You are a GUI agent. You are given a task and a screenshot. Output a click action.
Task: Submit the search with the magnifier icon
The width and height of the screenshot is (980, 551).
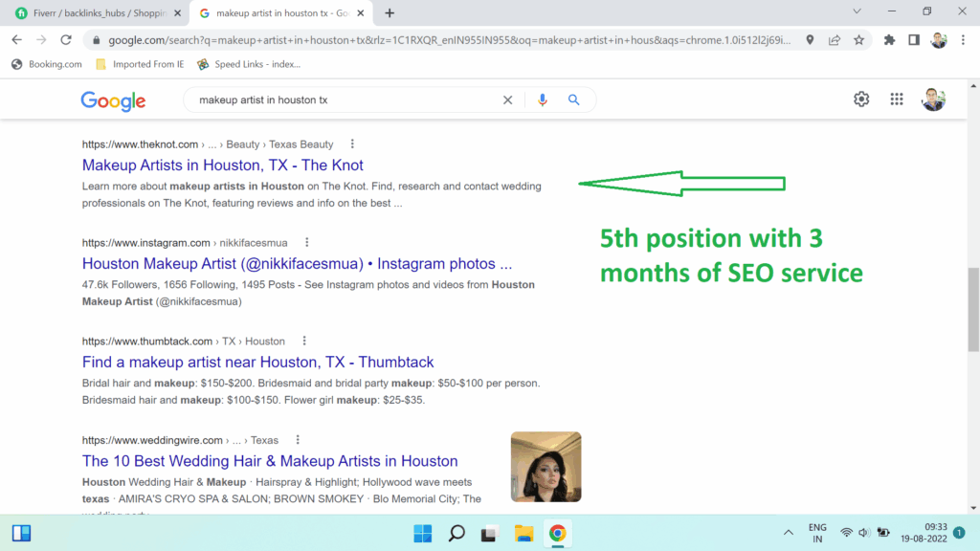tap(574, 99)
